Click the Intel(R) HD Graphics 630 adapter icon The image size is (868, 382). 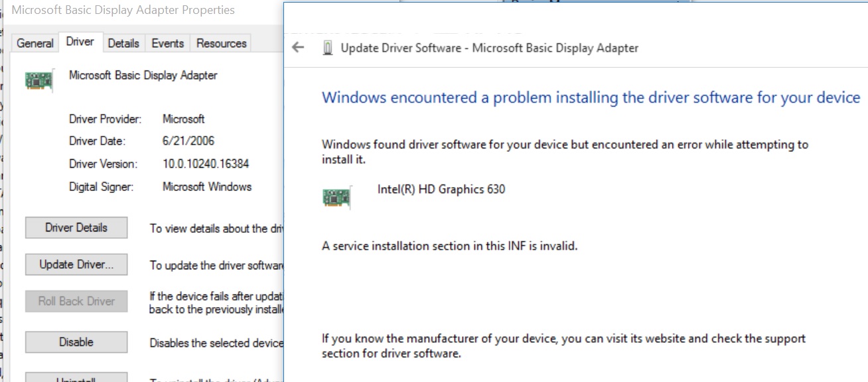336,197
